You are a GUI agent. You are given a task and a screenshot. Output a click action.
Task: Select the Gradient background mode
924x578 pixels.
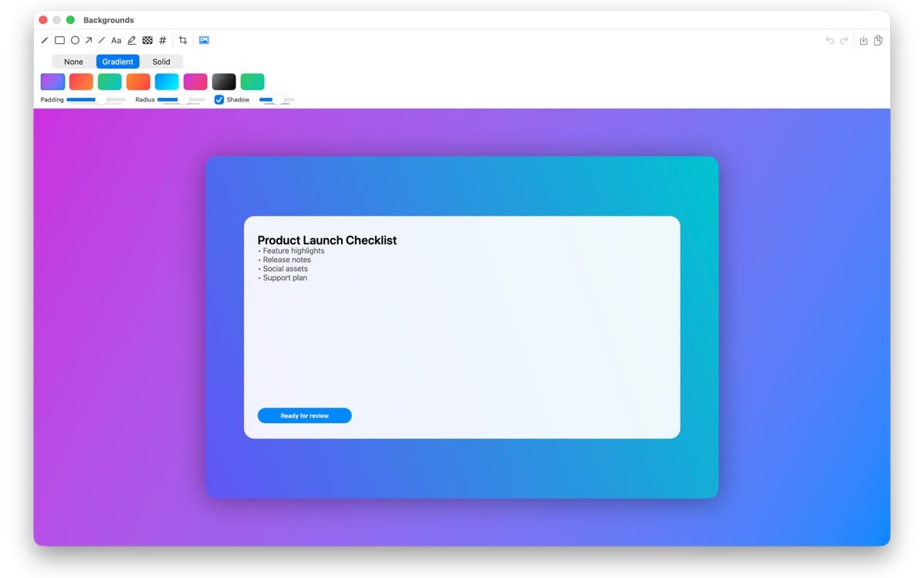(x=118, y=62)
